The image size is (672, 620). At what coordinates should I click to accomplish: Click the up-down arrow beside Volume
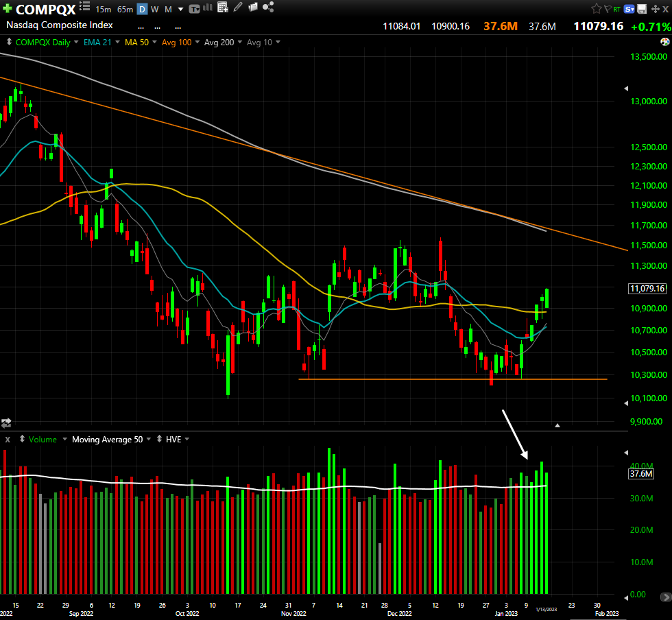click(22, 439)
